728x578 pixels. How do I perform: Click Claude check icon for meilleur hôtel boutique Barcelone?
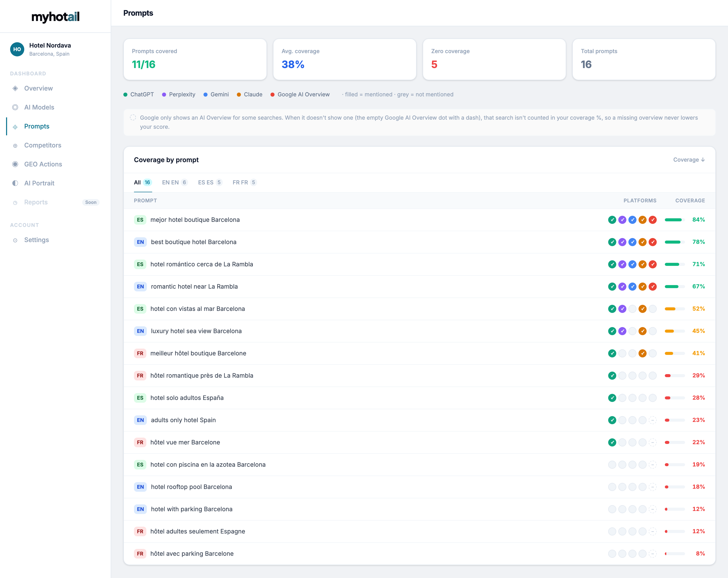[x=643, y=354]
